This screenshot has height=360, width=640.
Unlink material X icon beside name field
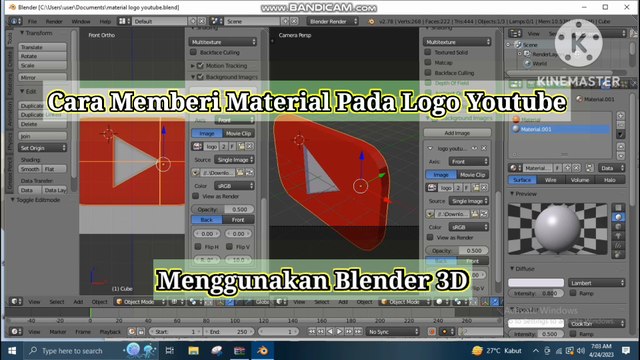[576, 168]
